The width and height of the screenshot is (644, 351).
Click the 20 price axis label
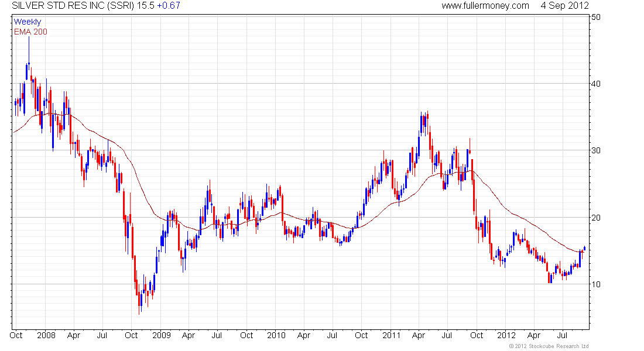click(595, 218)
